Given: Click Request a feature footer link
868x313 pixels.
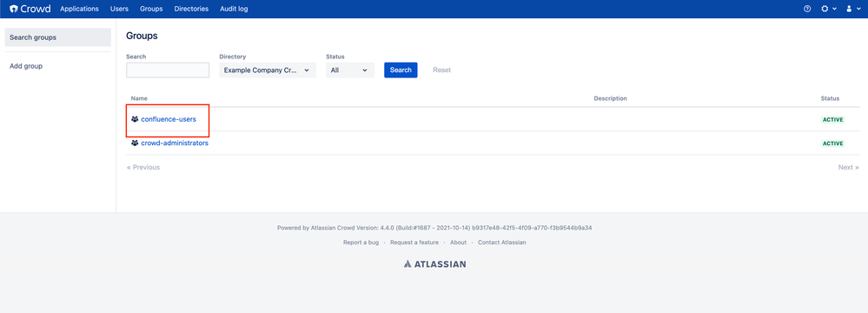Looking at the screenshot, I should tap(414, 243).
